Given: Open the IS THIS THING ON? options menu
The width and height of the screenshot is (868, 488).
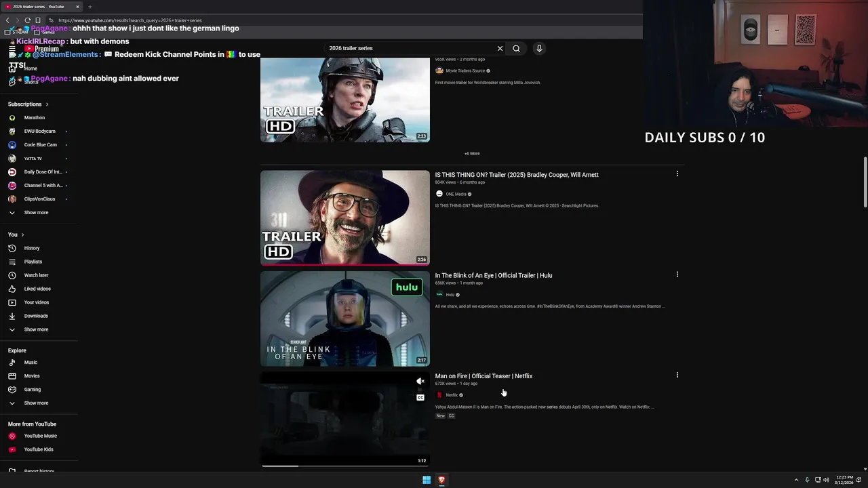Looking at the screenshot, I should pyautogui.click(x=677, y=174).
